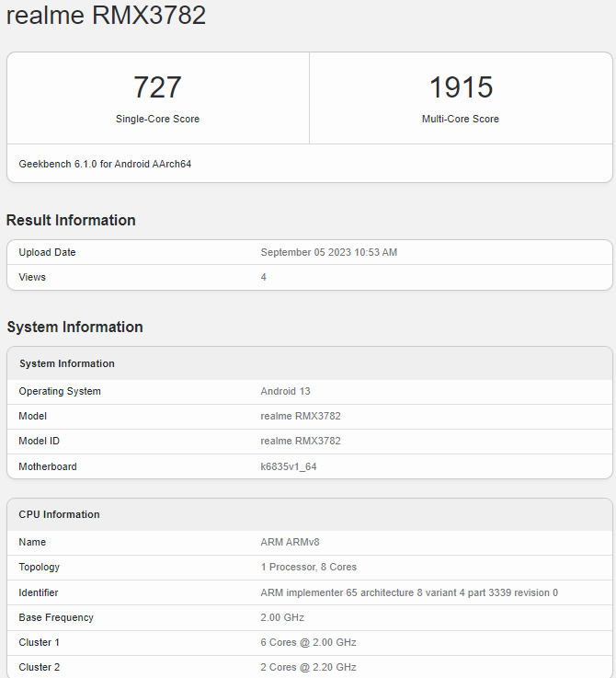Image resolution: width=616 pixels, height=678 pixels.
Task: Select the motherboard value k6835v1_64
Action: pyautogui.click(x=289, y=466)
